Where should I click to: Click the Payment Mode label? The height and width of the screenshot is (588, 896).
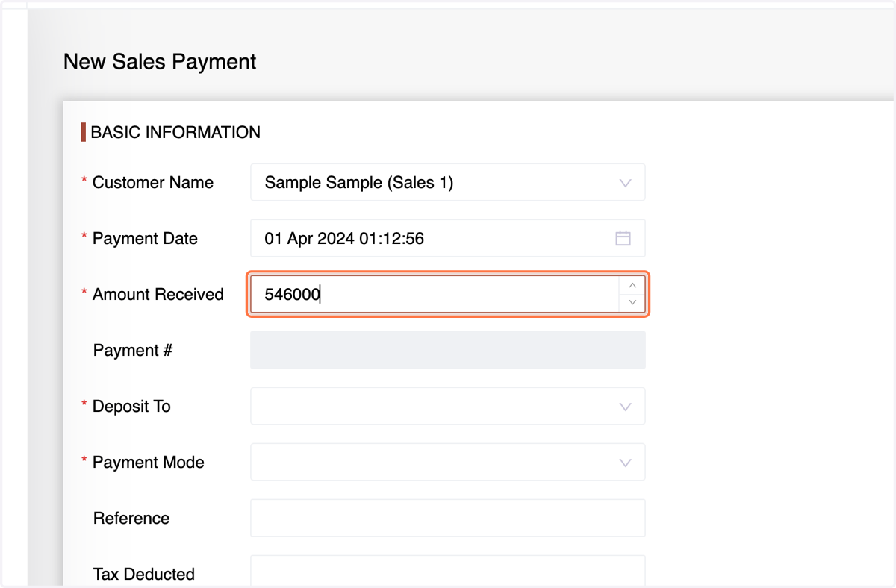coord(149,463)
